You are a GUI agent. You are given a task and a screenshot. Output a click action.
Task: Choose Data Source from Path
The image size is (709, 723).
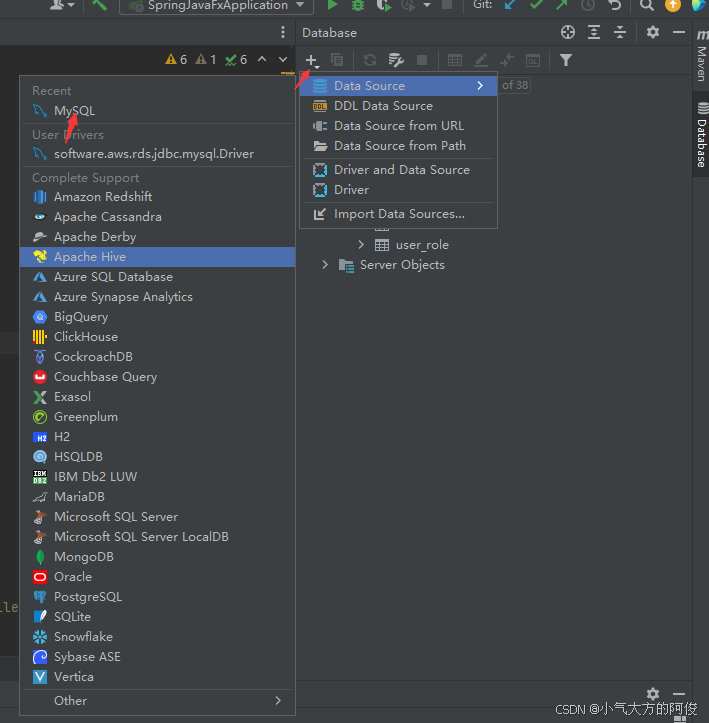pyautogui.click(x=398, y=146)
